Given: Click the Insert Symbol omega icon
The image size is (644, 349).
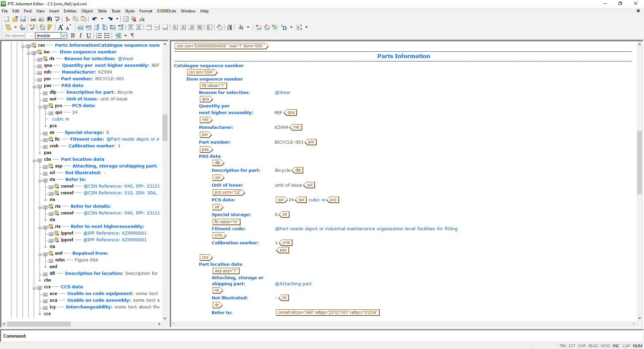Looking at the screenshot, I should 284,28.
